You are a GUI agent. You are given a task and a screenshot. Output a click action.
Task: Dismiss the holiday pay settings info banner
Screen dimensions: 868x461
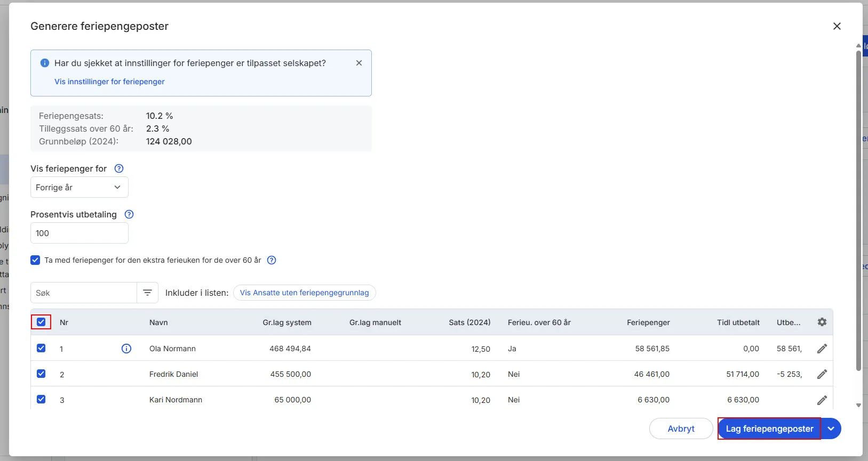(x=359, y=63)
